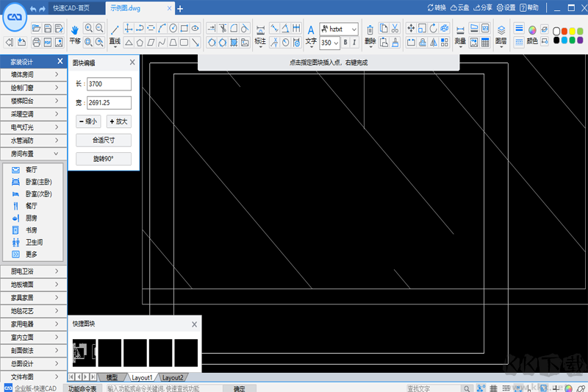Select the Pan (平移) hand tool

coord(74,29)
